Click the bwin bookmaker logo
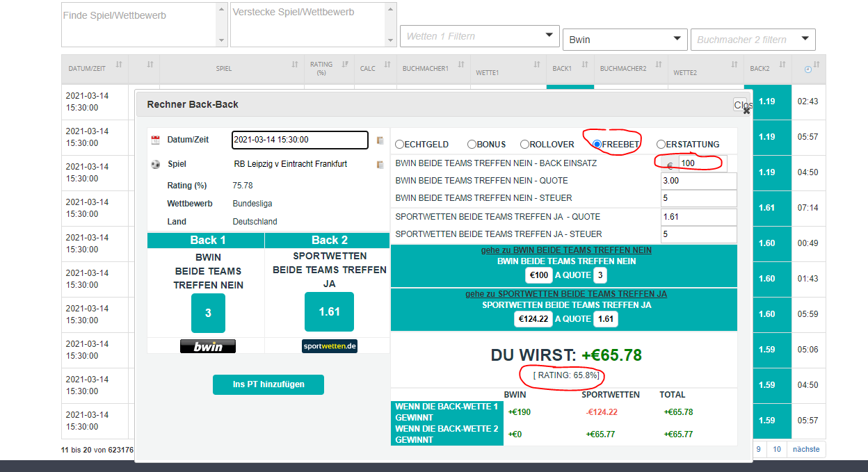 click(x=207, y=346)
